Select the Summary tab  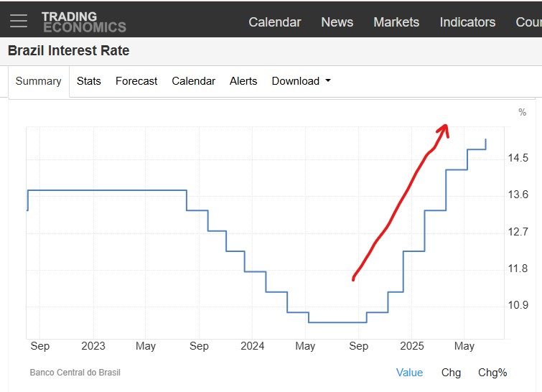[38, 81]
